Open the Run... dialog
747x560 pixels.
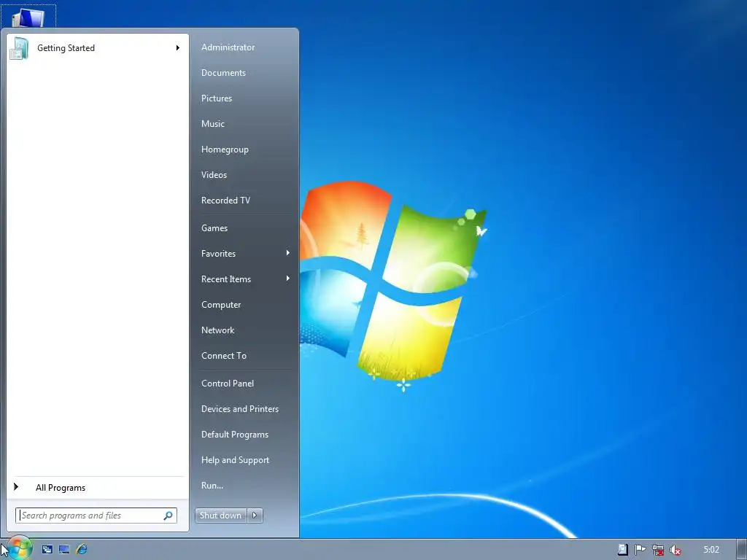tap(212, 486)
